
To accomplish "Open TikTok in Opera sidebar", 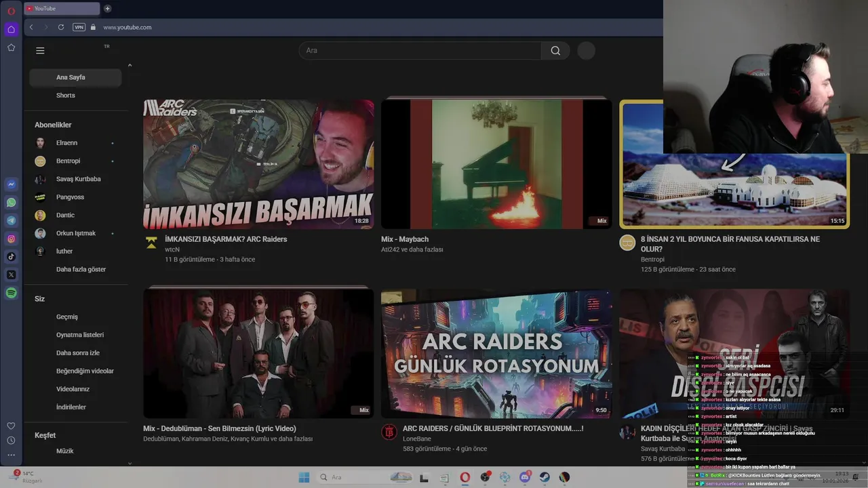I will pyautogui.click(x=11, y=257).
